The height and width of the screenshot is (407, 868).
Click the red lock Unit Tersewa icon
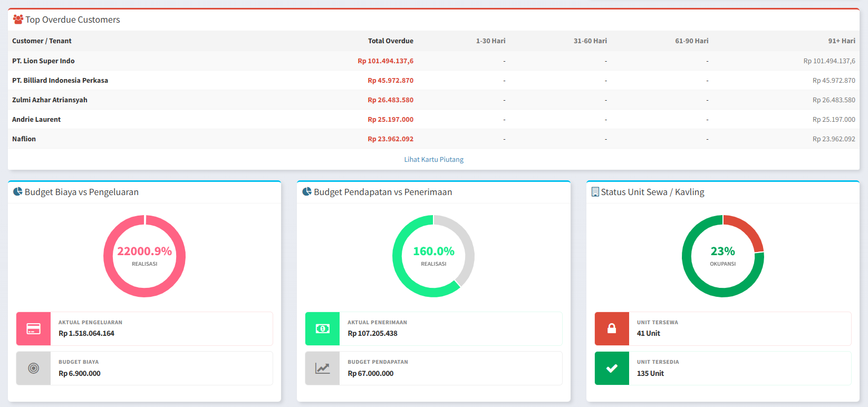coord(612,328)
